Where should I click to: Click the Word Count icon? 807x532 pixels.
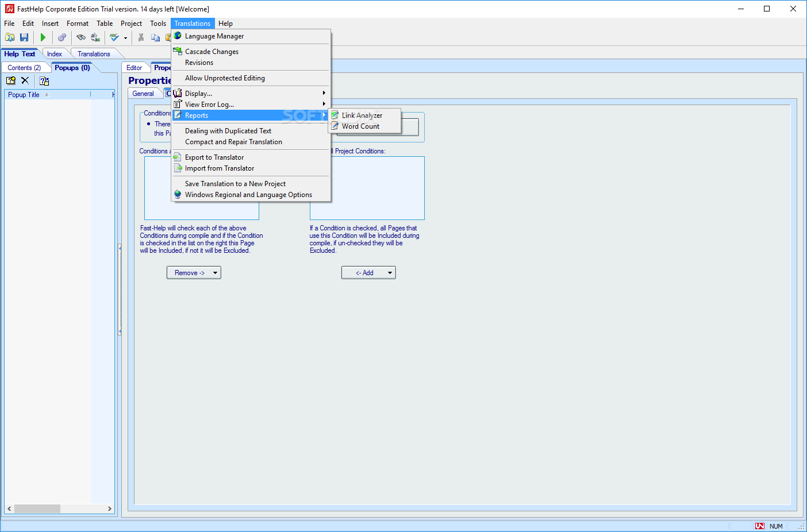pyautogui.click(x=335, y=126)
